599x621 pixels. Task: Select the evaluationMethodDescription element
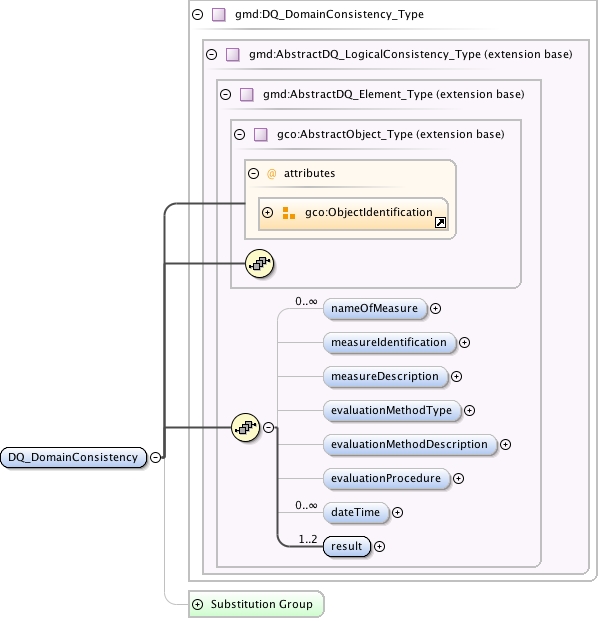pos(410,444)
